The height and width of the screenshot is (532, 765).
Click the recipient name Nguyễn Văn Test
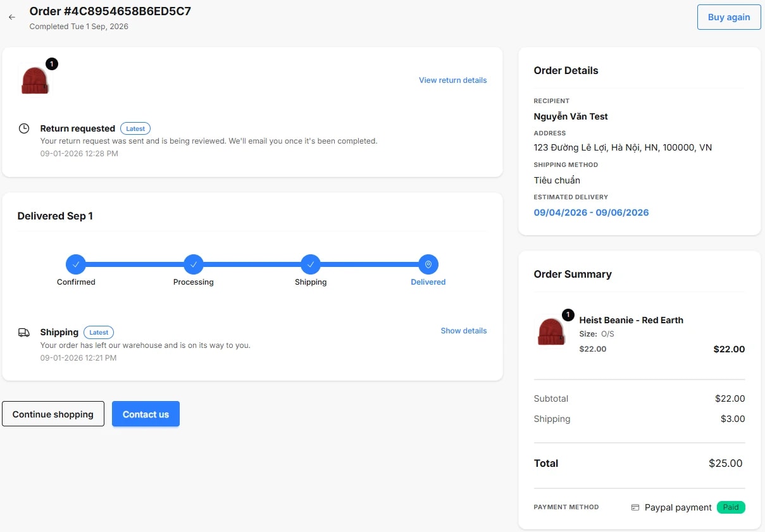pos(571,116)
